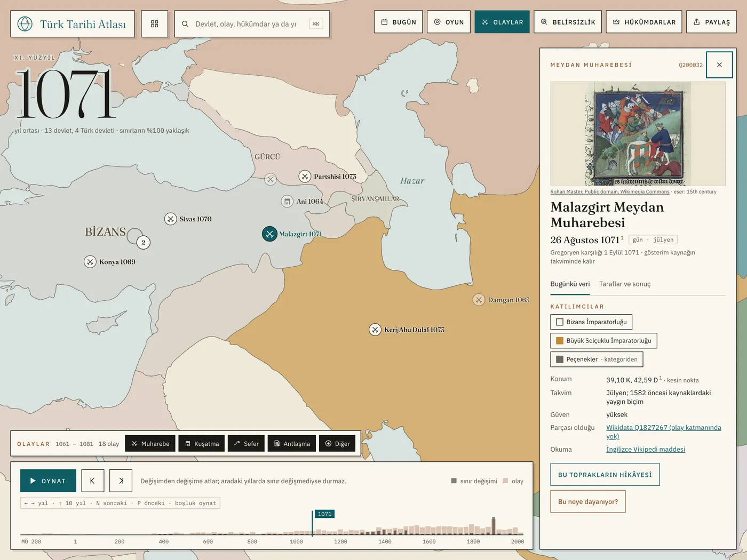Click the gün · jülyen date precision tag
The height and width of the screenshot is (560, 747).
(653, 240)
